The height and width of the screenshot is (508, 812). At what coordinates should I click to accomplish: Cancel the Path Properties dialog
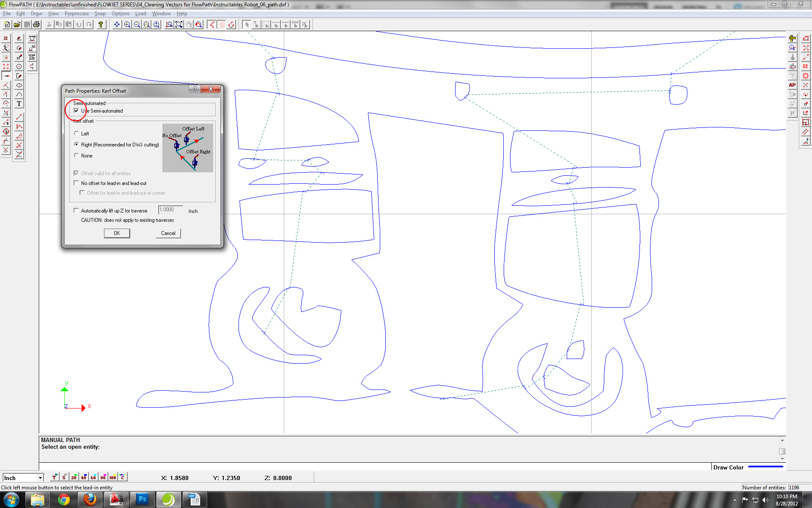pos(168,233)
